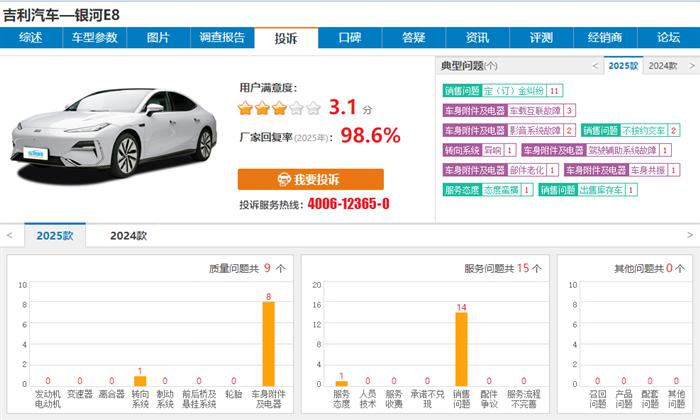Click 制动系统 axis label

coord(165,399)
